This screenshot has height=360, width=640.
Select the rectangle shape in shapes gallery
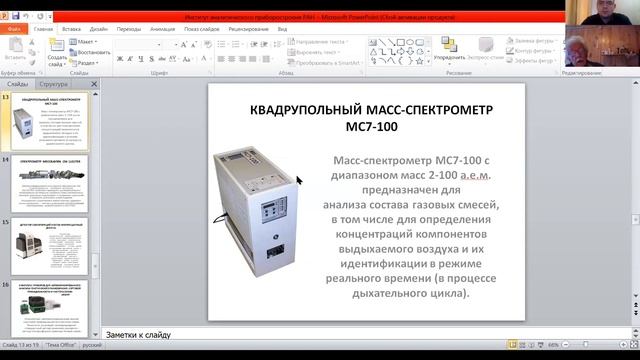[401, 42]
